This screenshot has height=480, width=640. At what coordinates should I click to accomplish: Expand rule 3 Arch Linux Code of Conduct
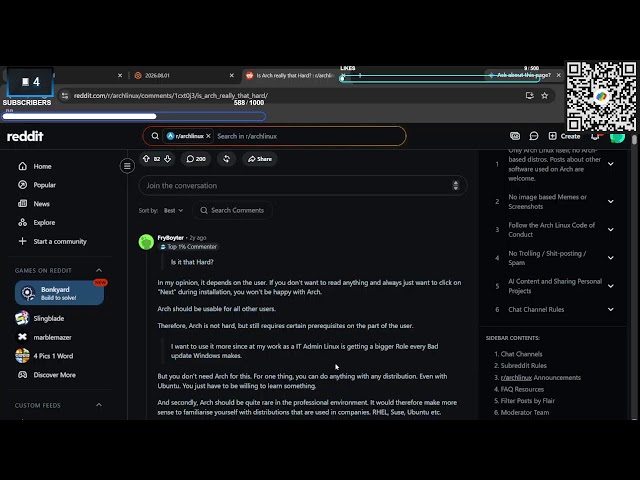pos(611,229)
